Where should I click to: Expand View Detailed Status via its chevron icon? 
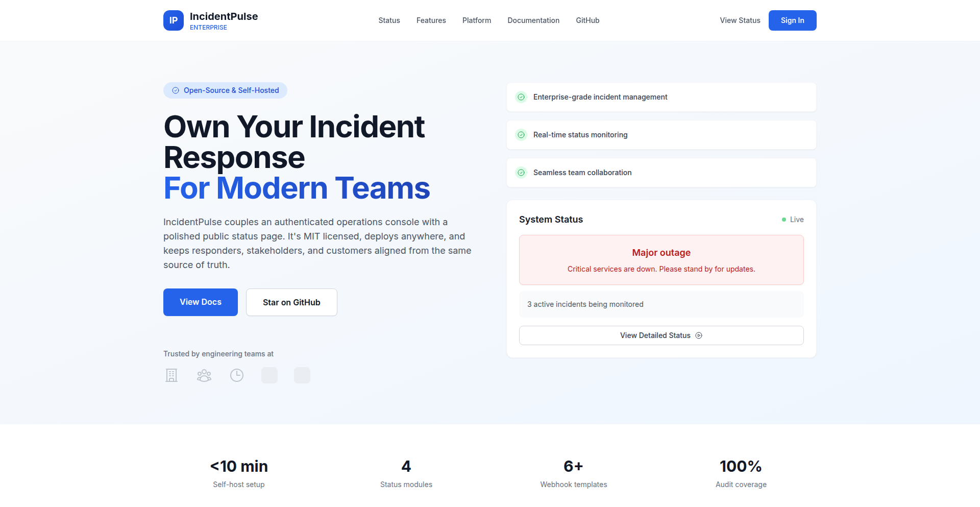(x=699, y=335)
